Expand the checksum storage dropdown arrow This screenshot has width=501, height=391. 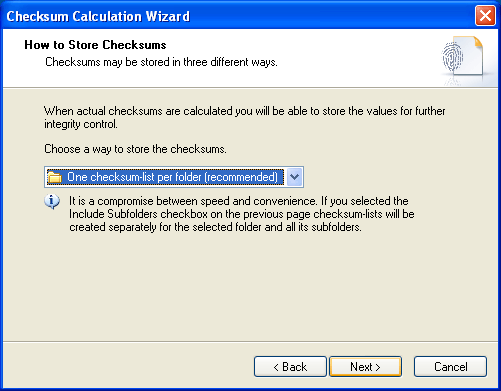pyautogui.click(x=294, y=177)
